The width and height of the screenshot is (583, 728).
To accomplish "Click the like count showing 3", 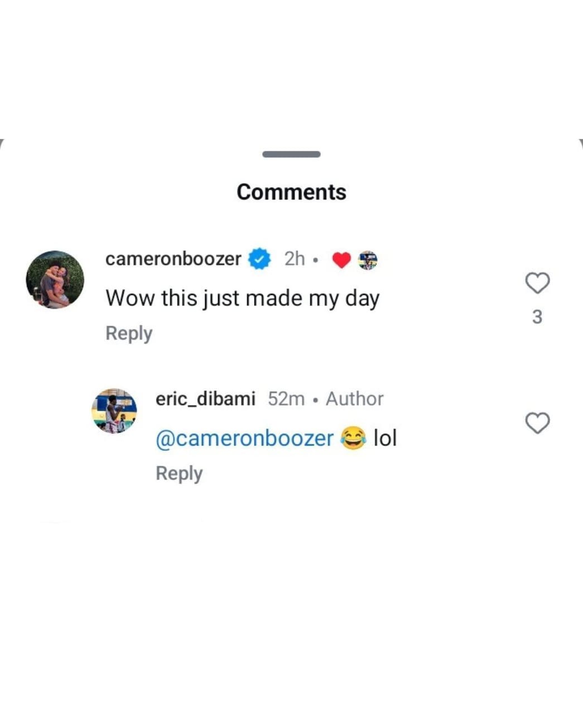I will coord(537,316).
